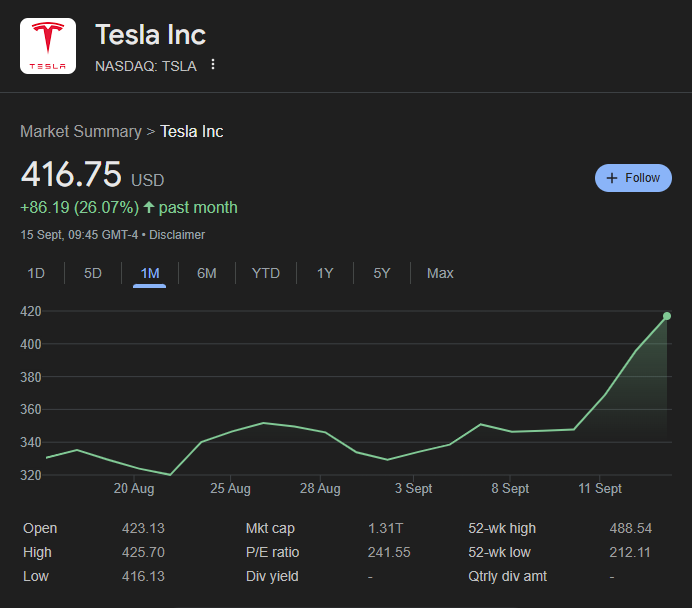Click the 380 price axis label
Image resolution: width=692 pixels, height=608 pixels.
pyautogui.click(x=30, y=377)
